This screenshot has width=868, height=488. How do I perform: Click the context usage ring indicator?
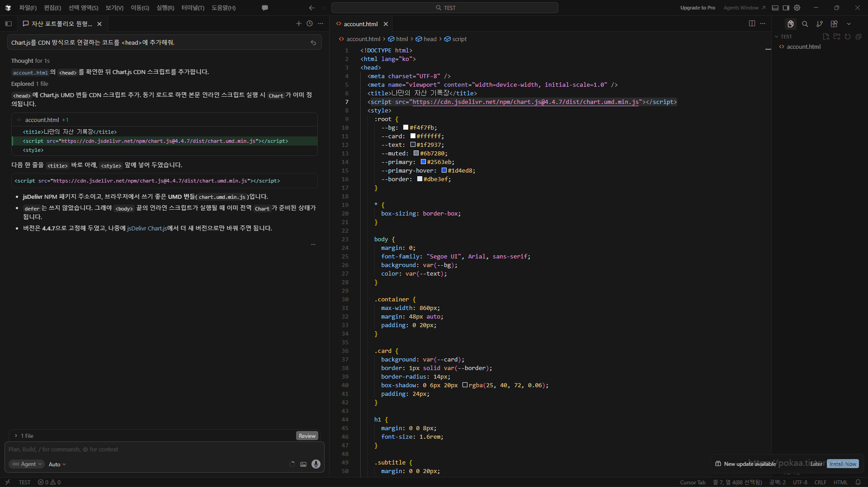click(292, 464)
